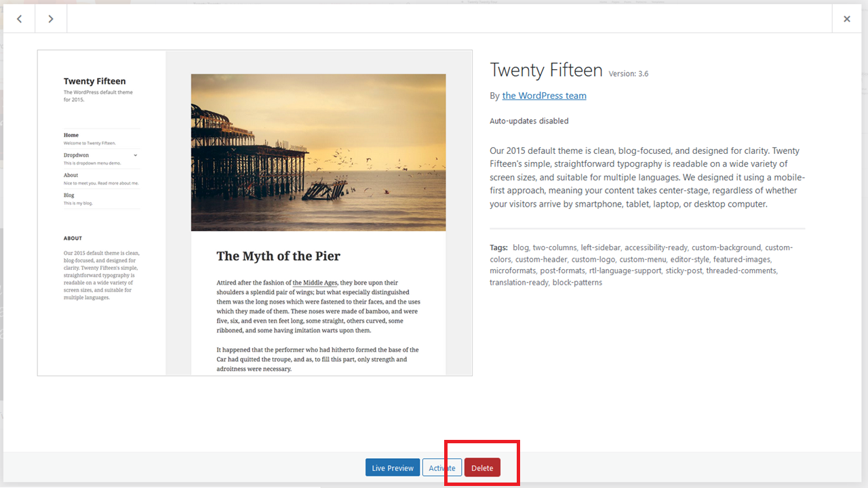Click the 'Version: 3.6' label
Screen dimensions: 868x488
(x=629, y=74)
